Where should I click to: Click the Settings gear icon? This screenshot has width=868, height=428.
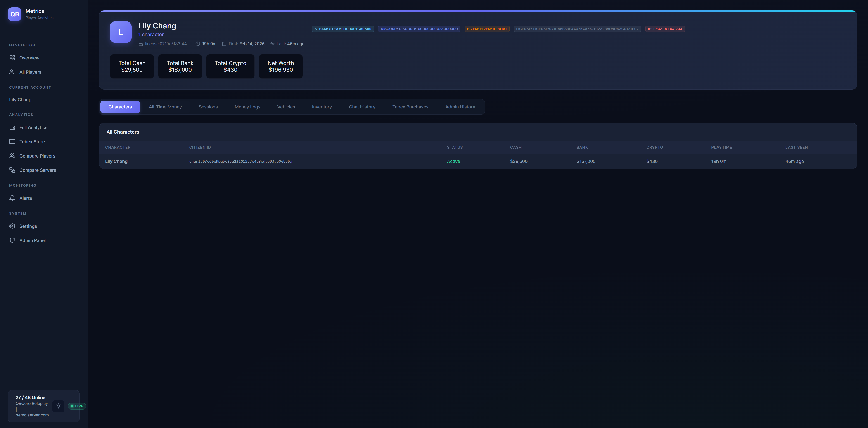(x=12, y=226)
